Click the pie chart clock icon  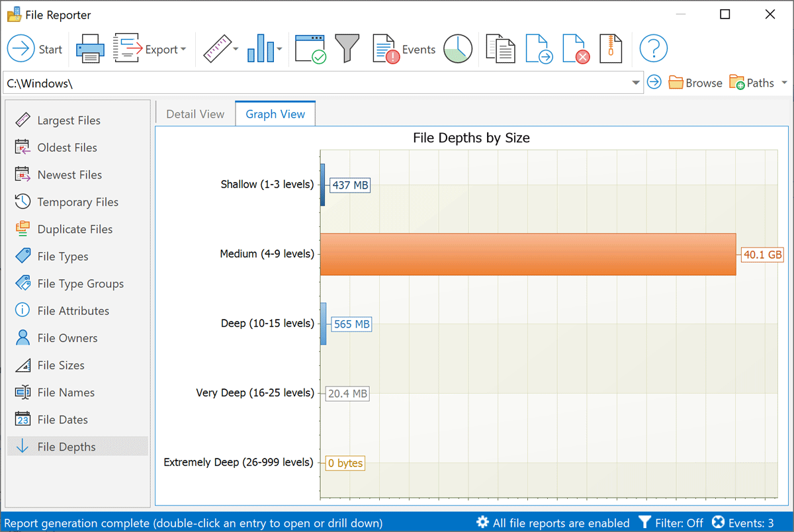pos(457,49)
